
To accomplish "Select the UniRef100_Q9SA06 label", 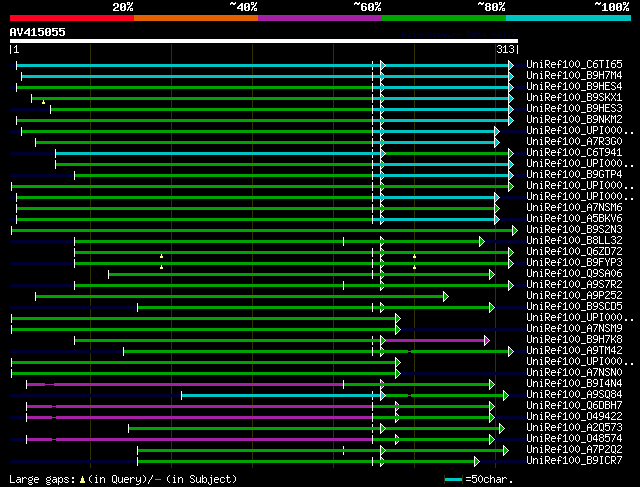I will coord(574,274).
